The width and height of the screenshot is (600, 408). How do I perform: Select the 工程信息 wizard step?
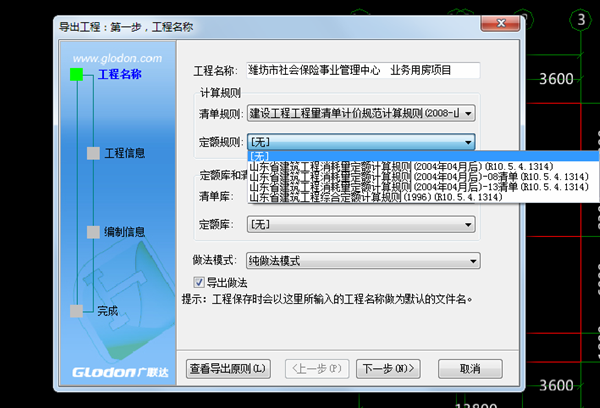click(125, 153)
